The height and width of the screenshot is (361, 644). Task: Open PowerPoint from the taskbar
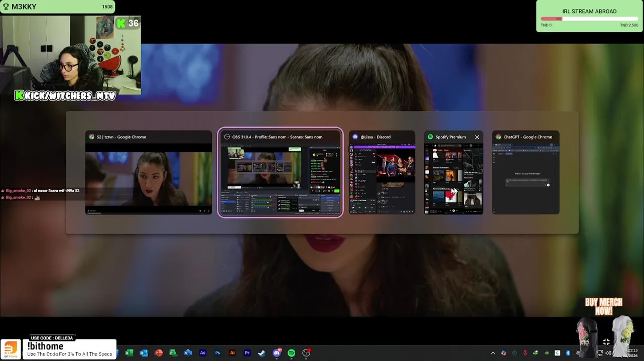tap(159, 353)
